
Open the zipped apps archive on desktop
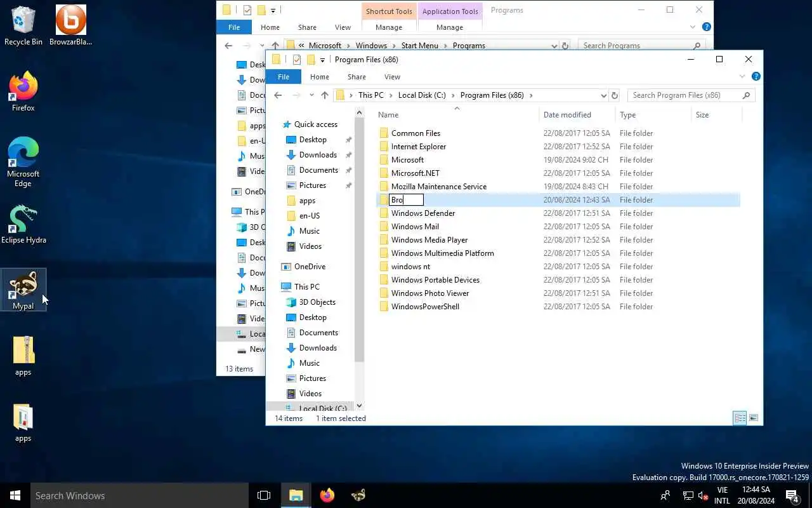(23, 356)
